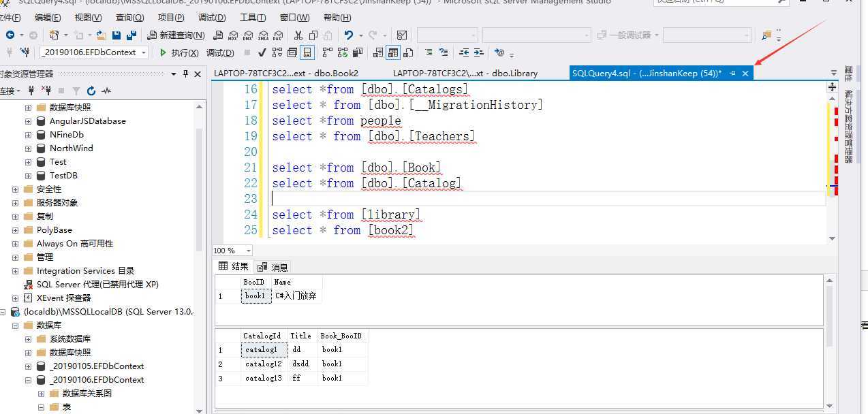Expand the PolyBase folder node

point(15,230)
